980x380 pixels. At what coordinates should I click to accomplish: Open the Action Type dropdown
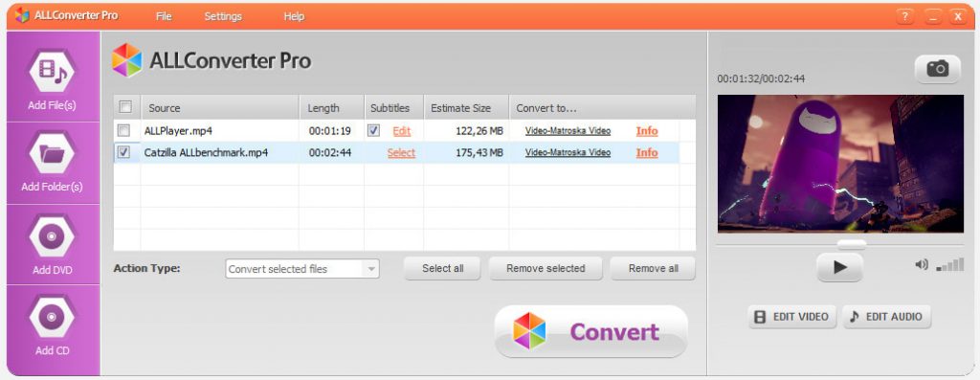(301, 269)
